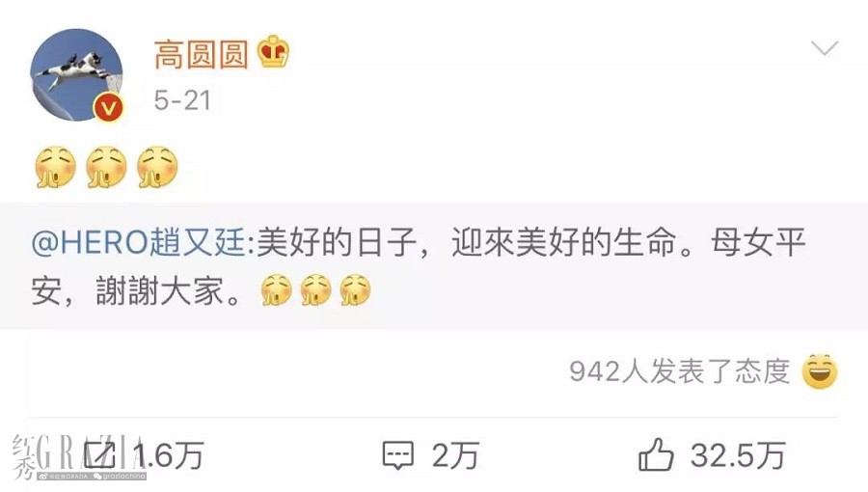Screen dimensions: 868x492
Task: Open the 高圆圆 username profile link
Action: point(201,54)
